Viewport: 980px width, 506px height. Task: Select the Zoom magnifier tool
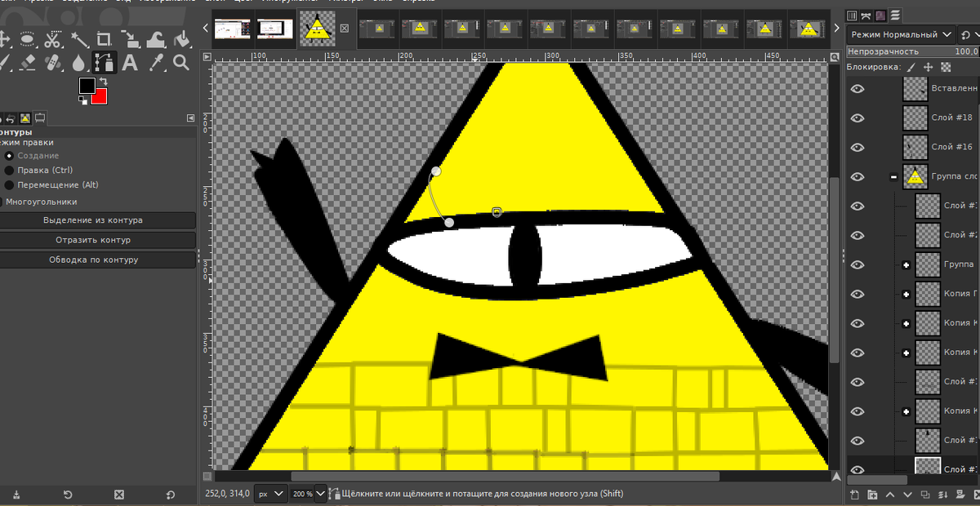click(181, 63)
